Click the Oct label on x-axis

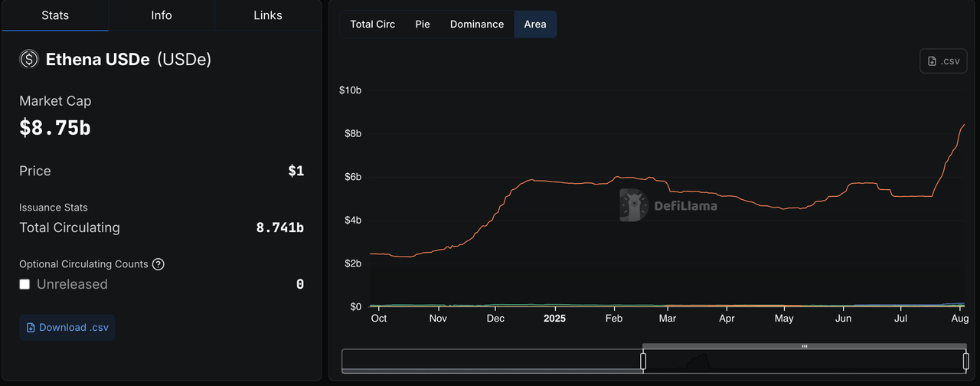pos(379,318)
